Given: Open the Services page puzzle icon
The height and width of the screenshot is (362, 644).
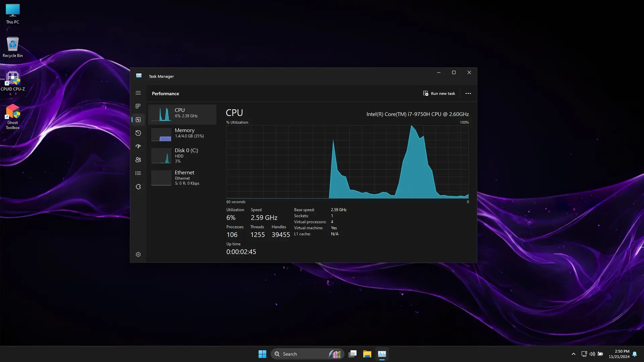Looking at the screenshot, I should click(x=138, y=187).
